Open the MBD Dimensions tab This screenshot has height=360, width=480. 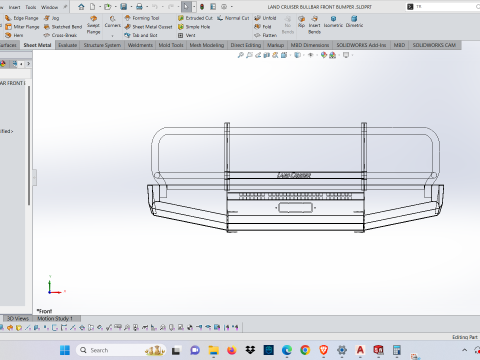(310, 45)
